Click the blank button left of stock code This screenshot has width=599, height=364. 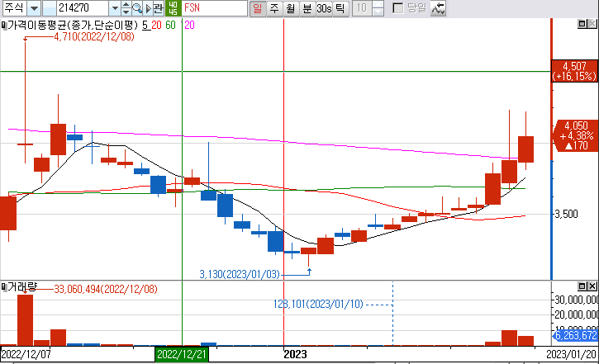49,8
